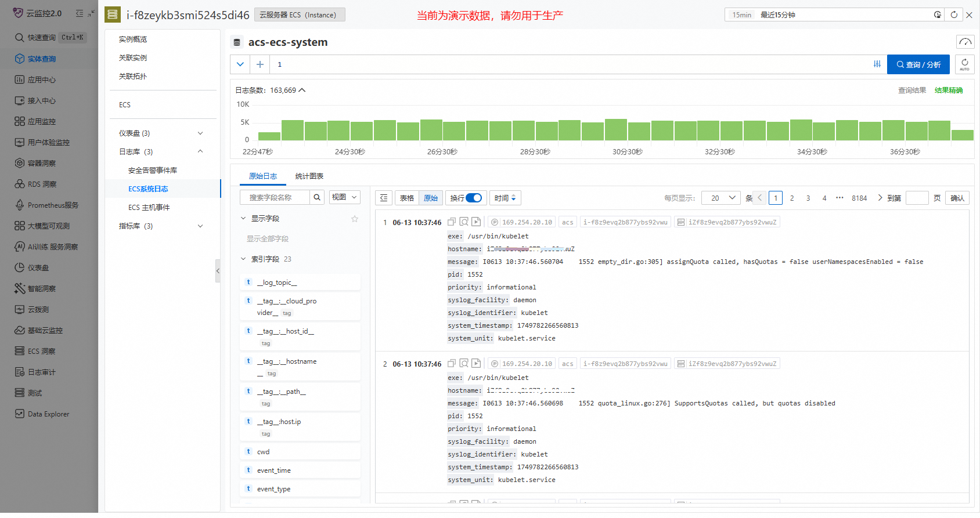This screenshot has width=980, height=518.
Task: Collapse the 显示字段 section
Action: pyautogui.click(x=243, y=219)
